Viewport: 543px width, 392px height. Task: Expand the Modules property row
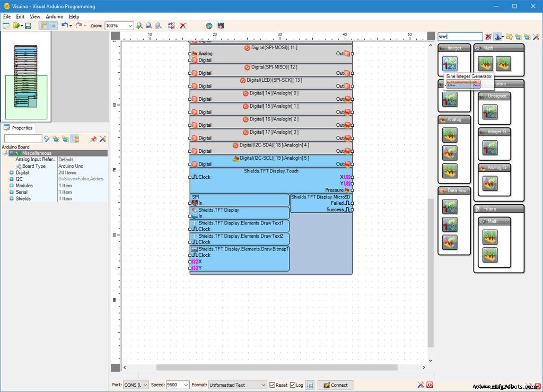pyautogui.click(x=12, y=186)
